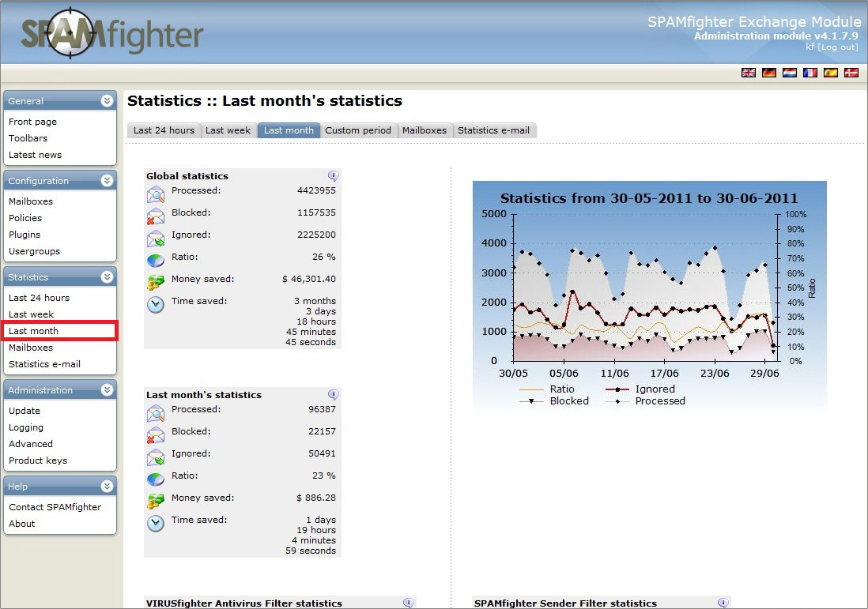Click Ignored envelope icon in Global statistics
The width and height of the screenshot is (868, 609).
[x=156, y=239]
